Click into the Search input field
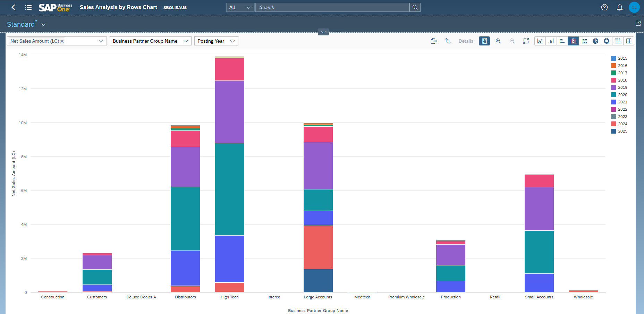 pos(332,7)
